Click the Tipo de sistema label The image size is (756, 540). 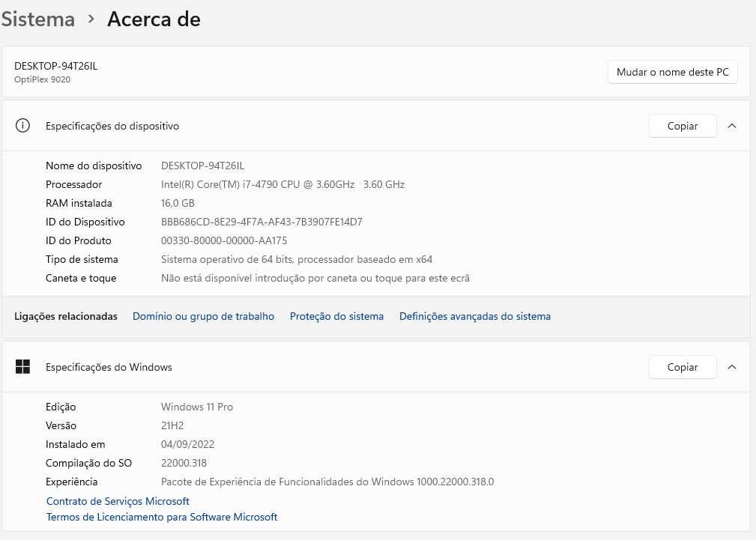point(82,259)
